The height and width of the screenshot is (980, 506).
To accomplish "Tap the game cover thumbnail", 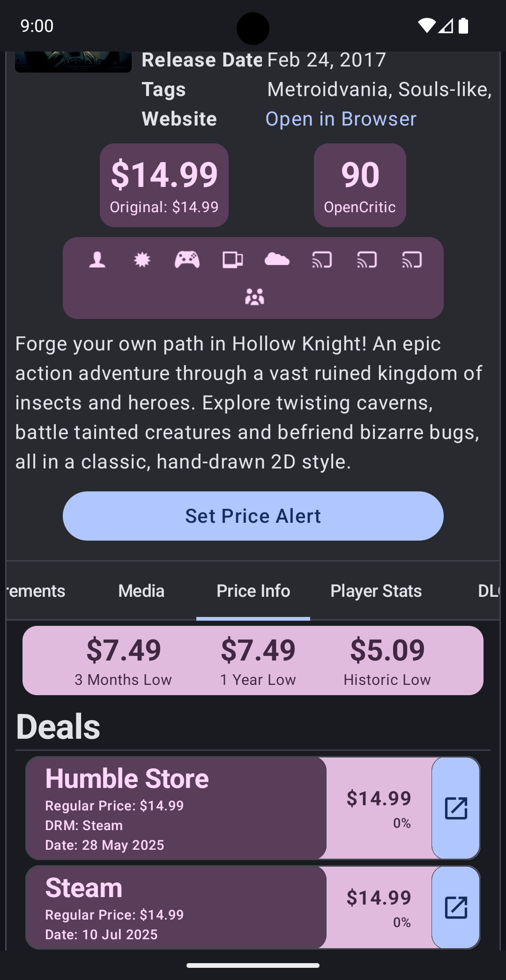I will 73,62.
